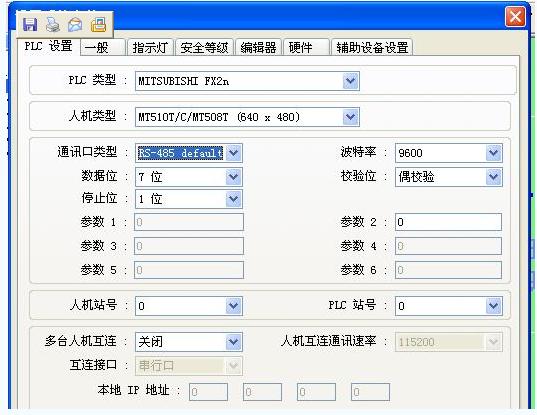Close the dialog with red X button

[515, 17]
